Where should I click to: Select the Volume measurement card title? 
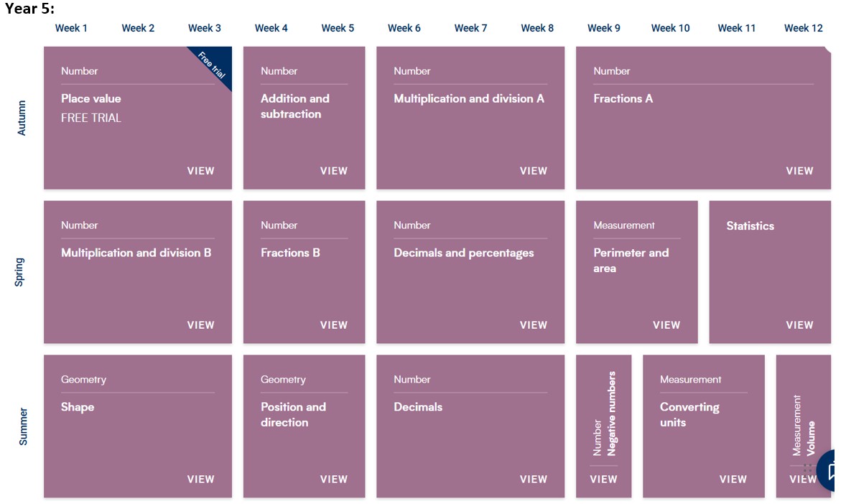click(x=811, y=438)
